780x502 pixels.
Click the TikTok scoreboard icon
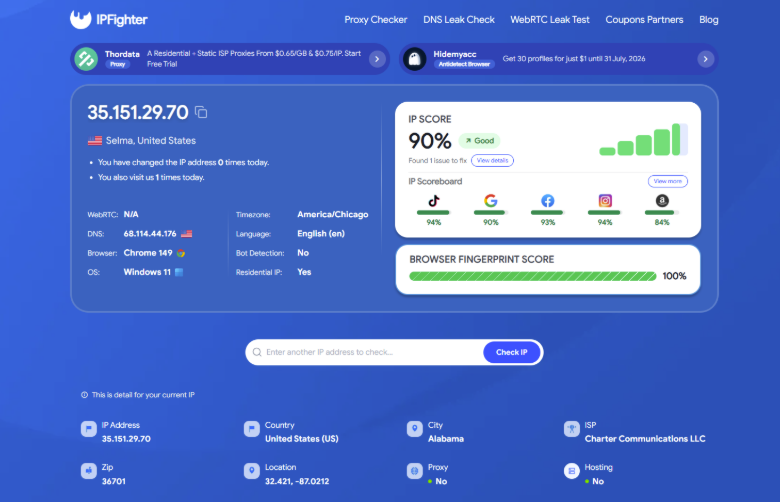(434, 201)
